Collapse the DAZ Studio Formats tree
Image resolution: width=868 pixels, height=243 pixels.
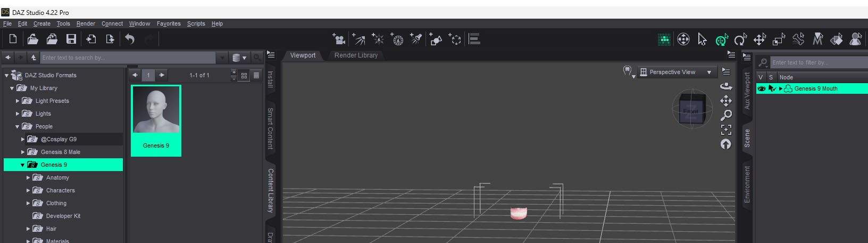coord(6,75)
